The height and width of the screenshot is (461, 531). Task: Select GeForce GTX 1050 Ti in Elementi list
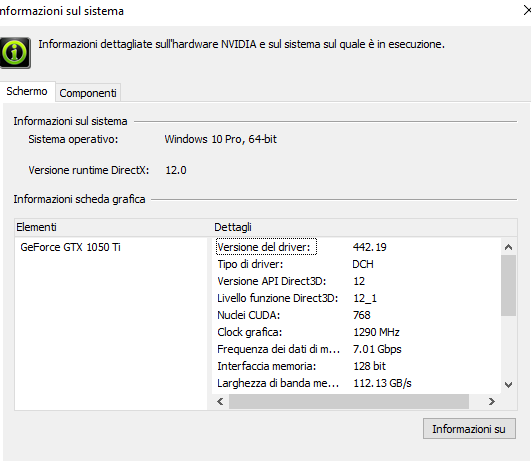[x=70, y=247]
